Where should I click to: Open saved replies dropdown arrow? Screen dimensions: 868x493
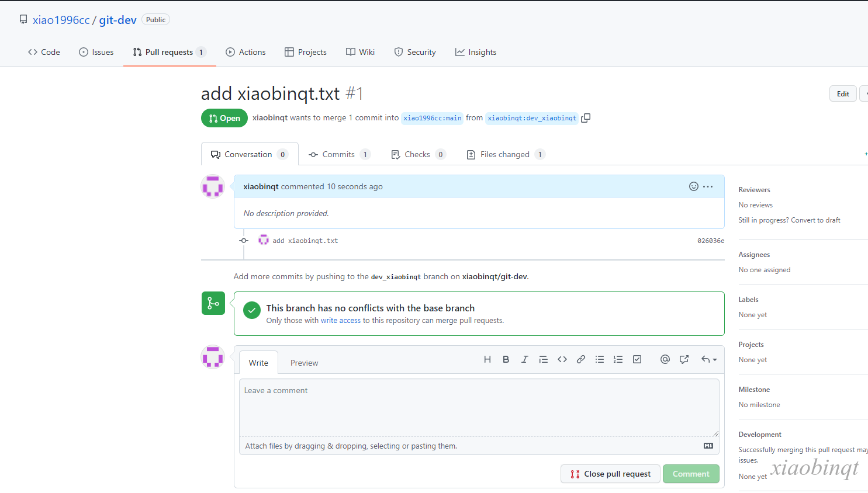pyautogui.click(x=709, y=359)
